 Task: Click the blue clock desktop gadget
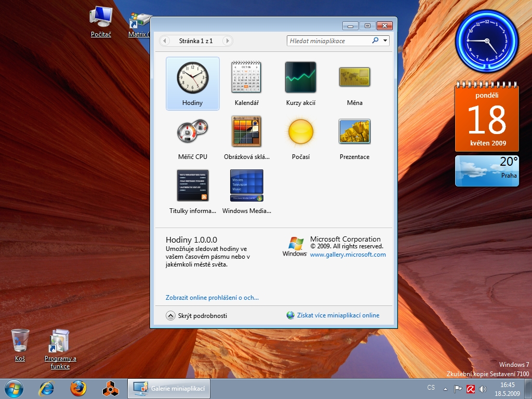coord(487,41)
